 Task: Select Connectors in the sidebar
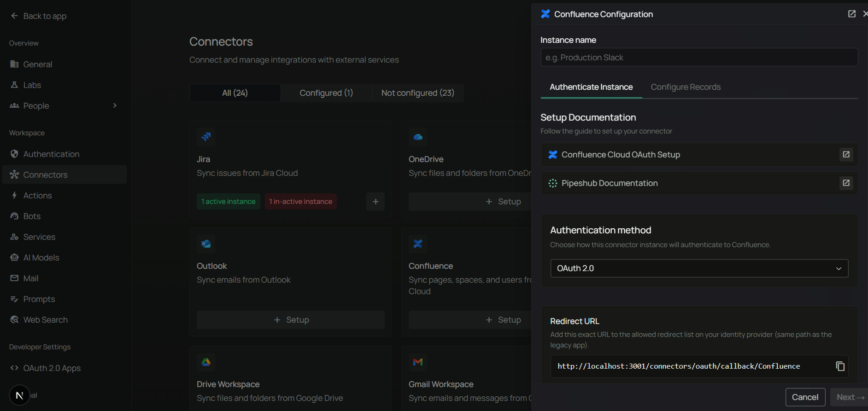(65, 174)
